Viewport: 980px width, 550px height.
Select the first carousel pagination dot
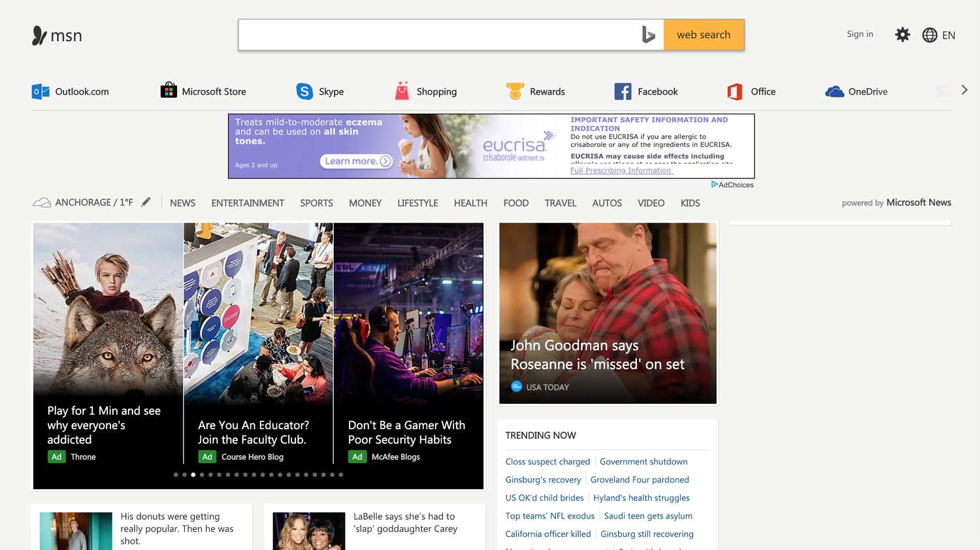click(176, 475)
